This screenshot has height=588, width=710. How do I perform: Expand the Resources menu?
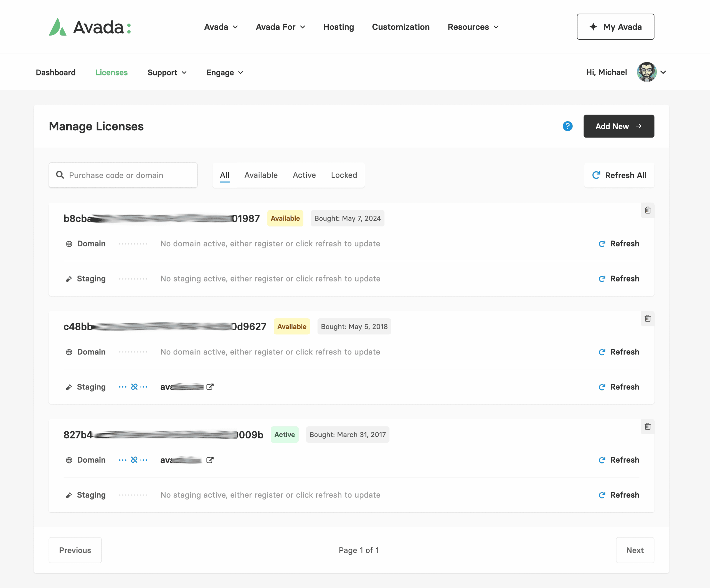click(x=473, y=27)
